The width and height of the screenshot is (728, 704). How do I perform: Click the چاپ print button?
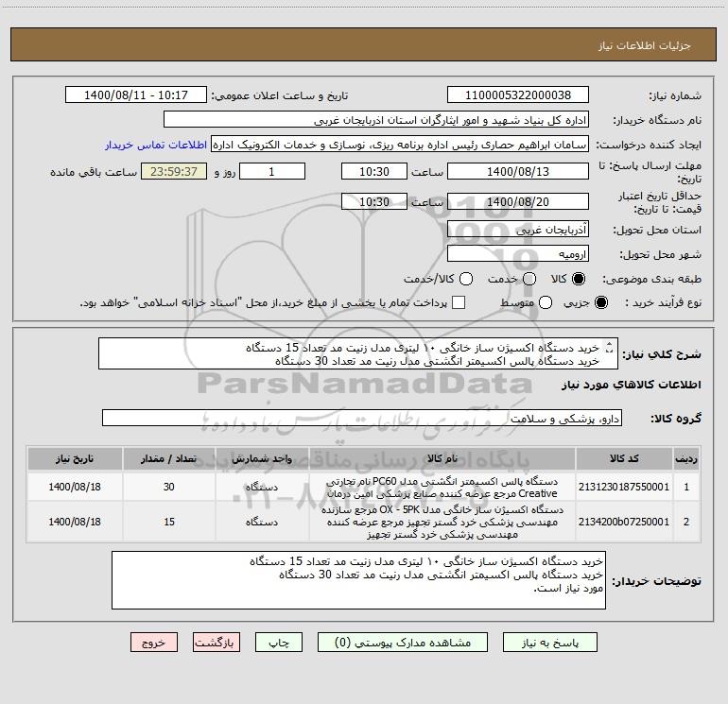[279, 643]
